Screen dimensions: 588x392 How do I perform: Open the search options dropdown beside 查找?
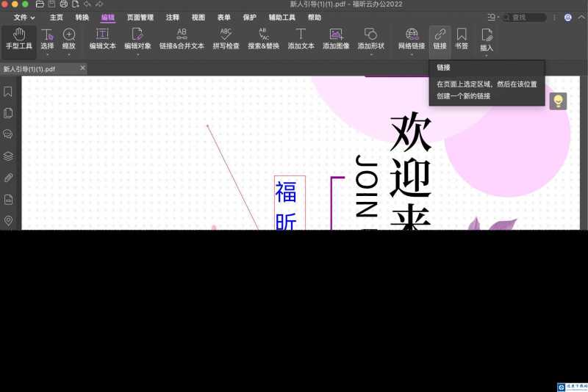tap(492, 17)
